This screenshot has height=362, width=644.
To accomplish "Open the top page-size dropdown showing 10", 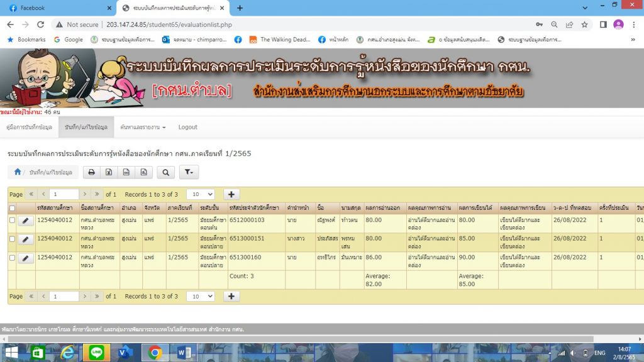I will coord(201,194).
